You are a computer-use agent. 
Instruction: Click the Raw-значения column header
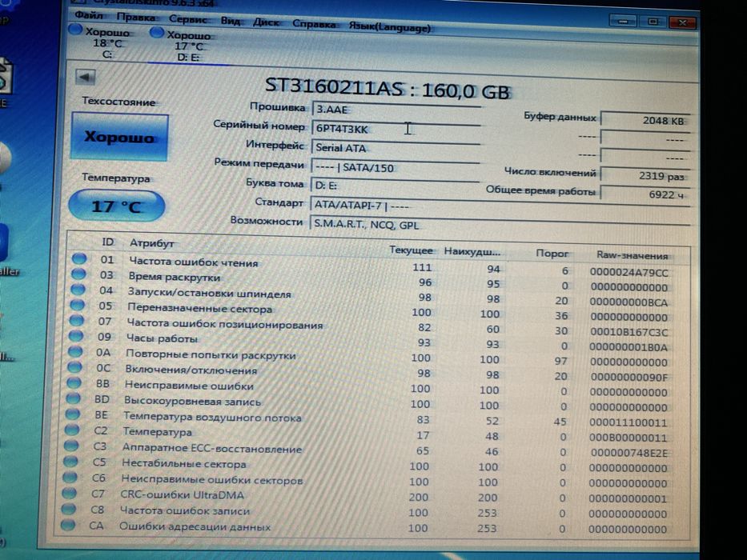pyautogui.click(x=632, y=255)
